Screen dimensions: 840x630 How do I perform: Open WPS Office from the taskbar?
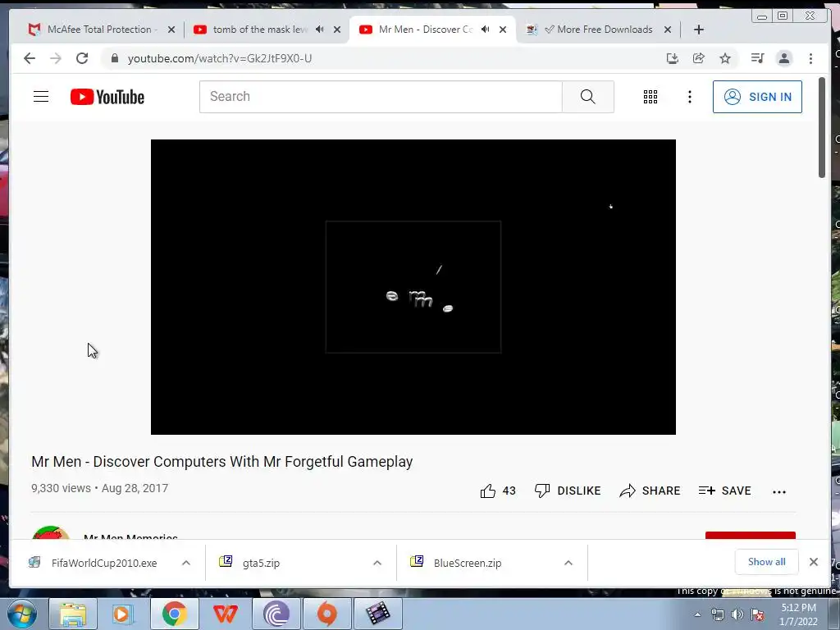pos(225,614)
